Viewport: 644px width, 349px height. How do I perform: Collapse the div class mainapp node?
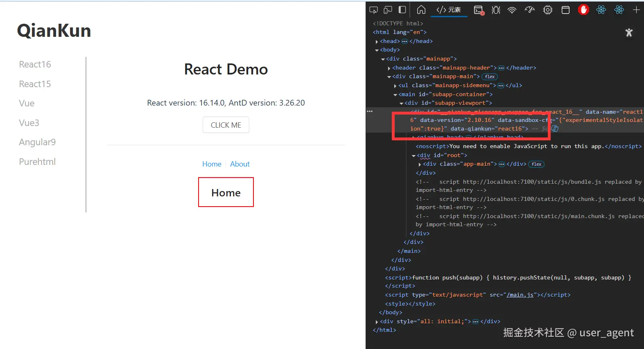click(x=383, y=59)
